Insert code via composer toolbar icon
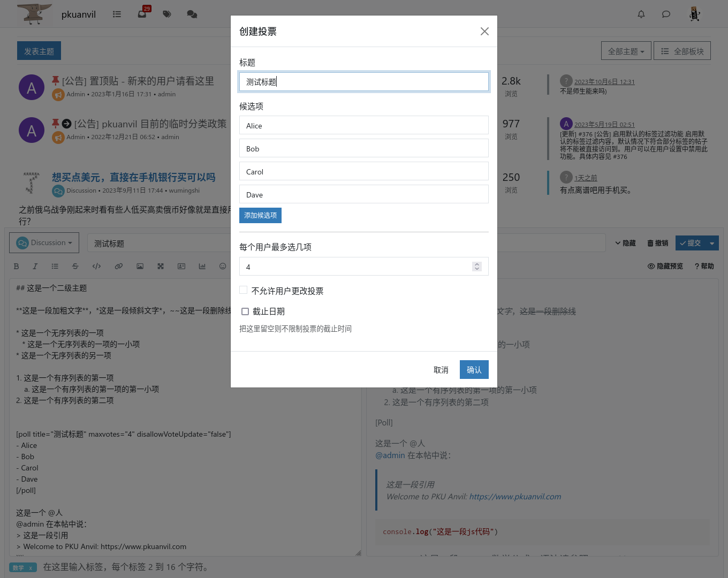The image size is (728, 578). [96, 266]
